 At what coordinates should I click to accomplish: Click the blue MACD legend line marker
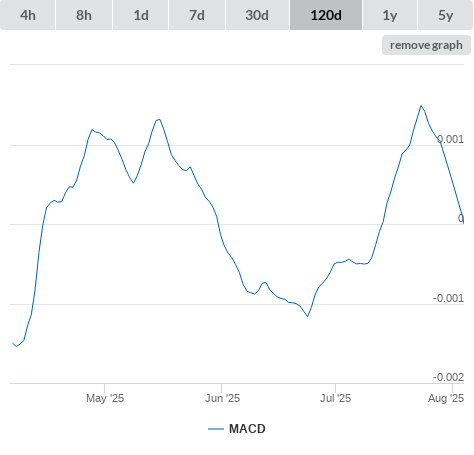tap(216, 429)
